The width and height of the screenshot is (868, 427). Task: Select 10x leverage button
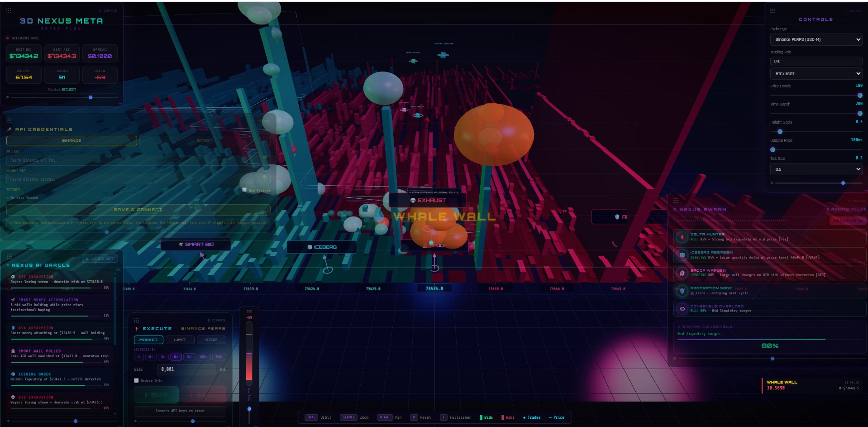point(190,357)
